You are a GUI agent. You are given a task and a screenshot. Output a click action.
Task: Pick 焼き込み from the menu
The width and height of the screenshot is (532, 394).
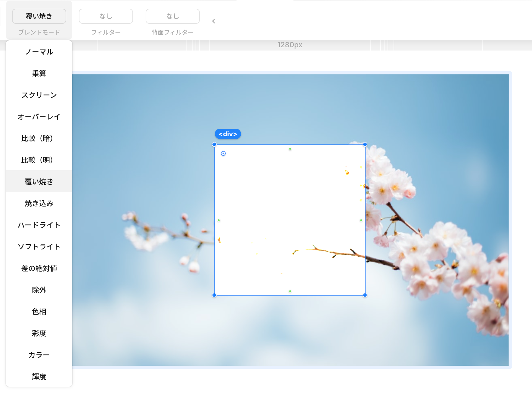pos(39,203)
